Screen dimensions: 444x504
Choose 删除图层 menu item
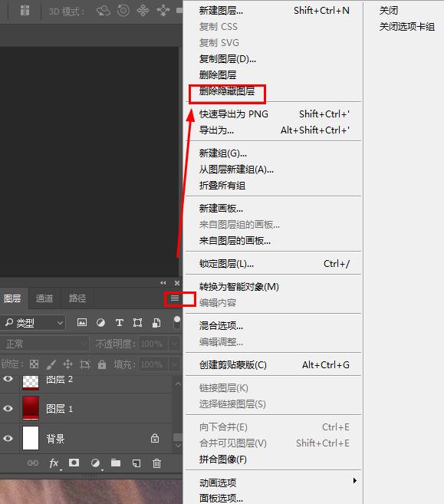click(x=218, y=75)
